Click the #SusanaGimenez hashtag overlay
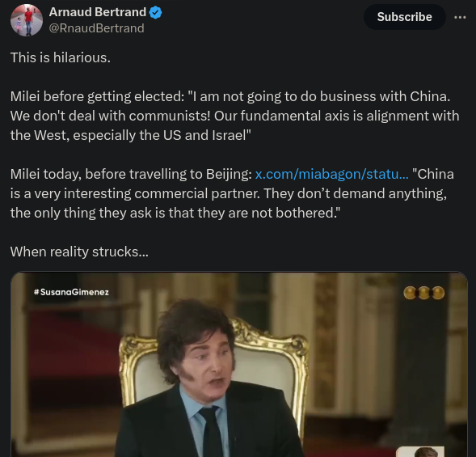476x457 pixels. pyautogui.click(x=71, y=292)
